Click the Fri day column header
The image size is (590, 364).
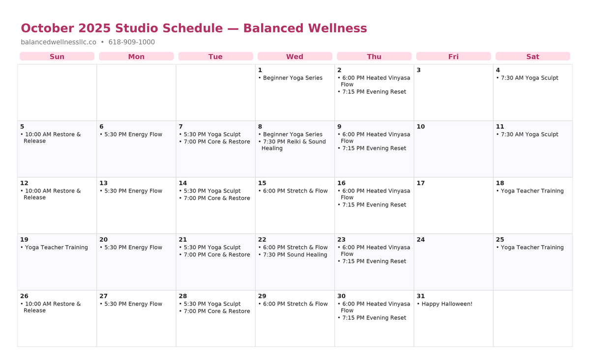[x=453, y=56]
